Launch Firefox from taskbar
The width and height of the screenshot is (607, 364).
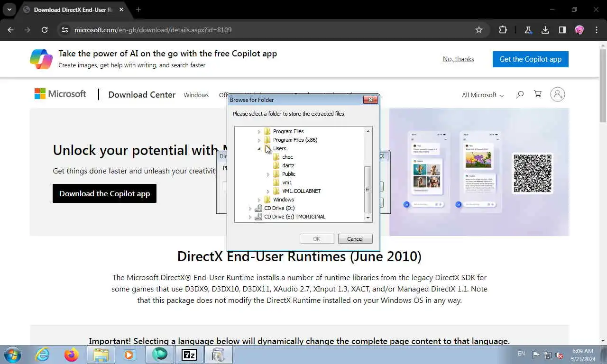click(72, 355)
